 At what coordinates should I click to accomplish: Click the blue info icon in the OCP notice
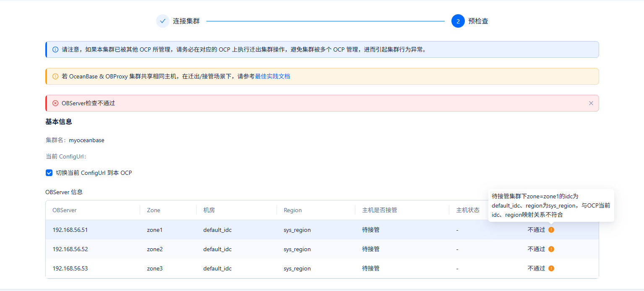coord(55,49)
